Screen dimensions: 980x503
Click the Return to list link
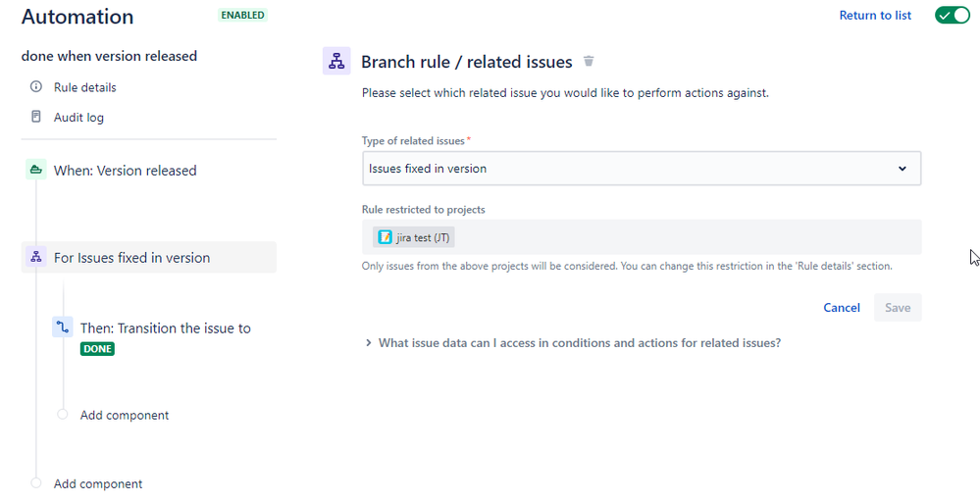pos(875,15)
